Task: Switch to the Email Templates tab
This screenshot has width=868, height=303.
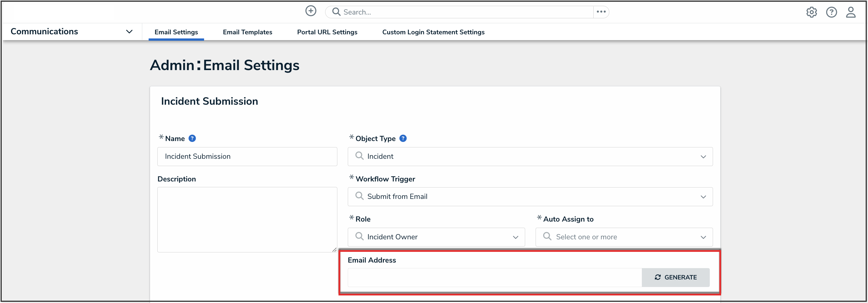Action: pos(247,32)
